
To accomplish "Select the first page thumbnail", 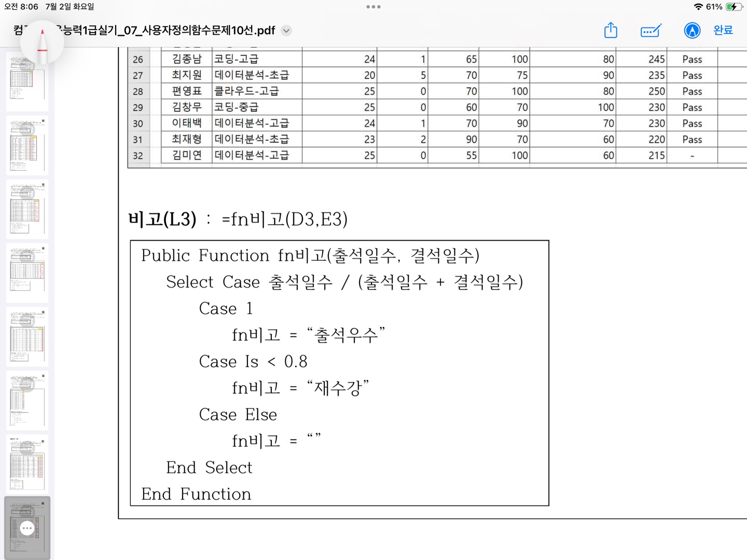I will tap(27, 81).
